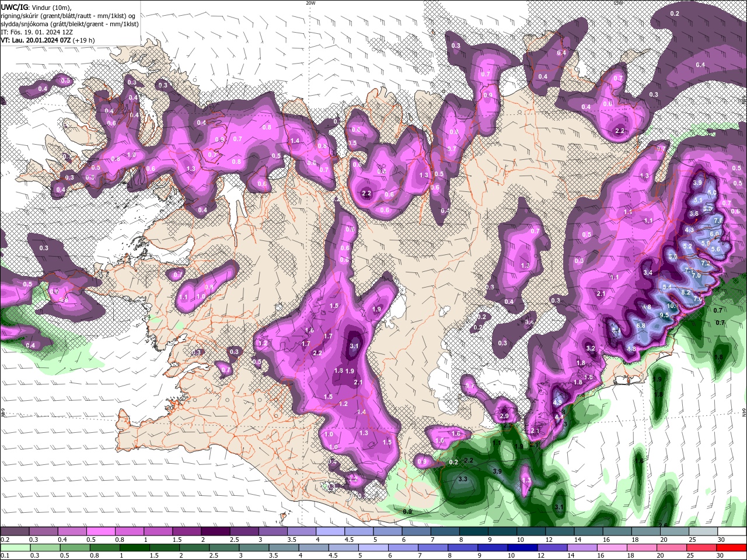Viewport: 747px width, 560px height.
Task: Click the upper legend swatch between 20 and 25
Action: [x=675, y=531]
